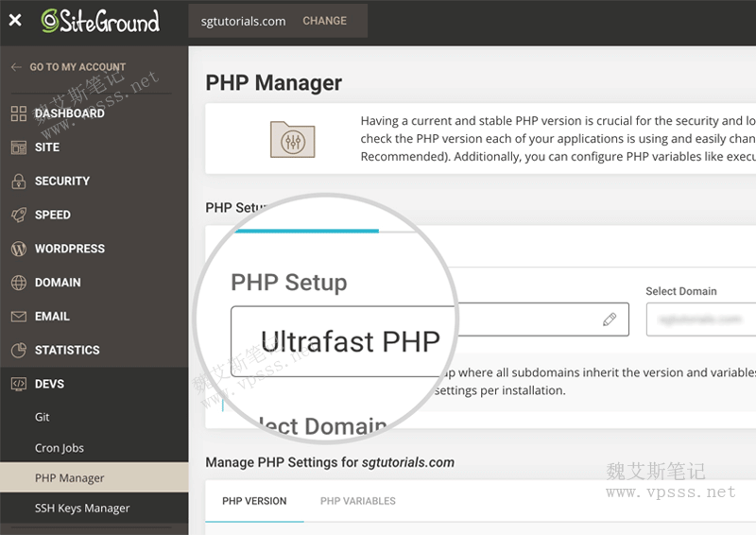Open the DASHBOARD menu item
The width and height of the screenshot is (756, 535).
coord(69,113)
